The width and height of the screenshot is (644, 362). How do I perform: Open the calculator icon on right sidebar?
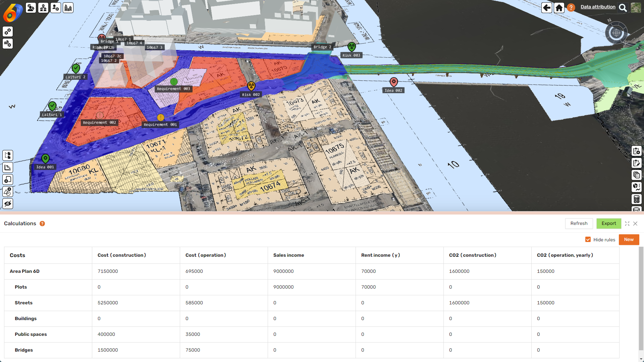click(637, 199)
